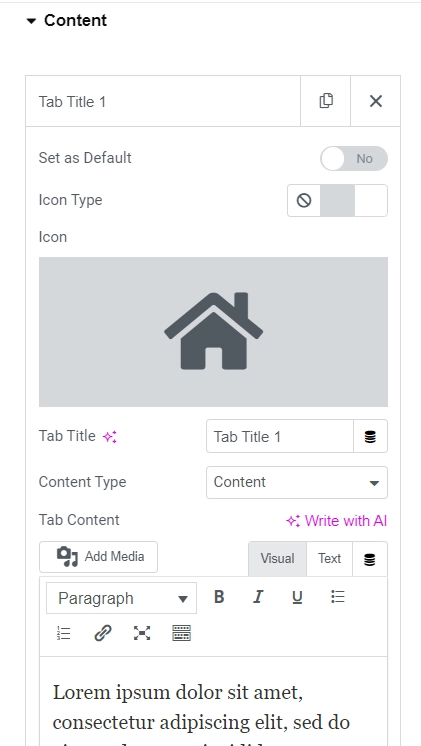Apply bold formatting
Screen dimensions: 421x746
[219, 597]
